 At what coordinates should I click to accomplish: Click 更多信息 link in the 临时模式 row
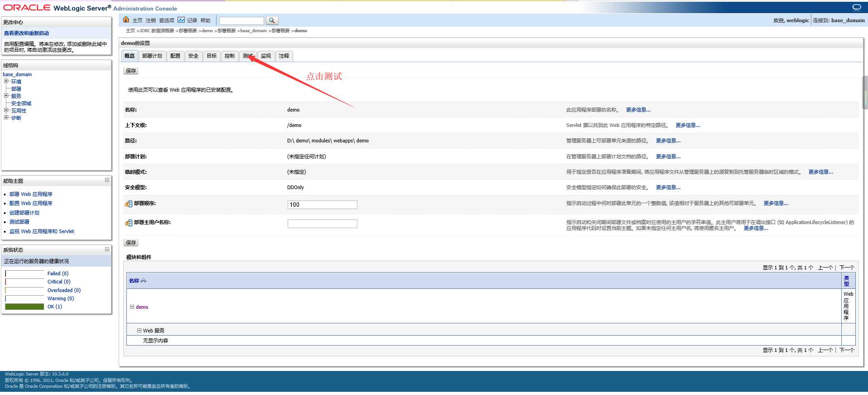820,172
